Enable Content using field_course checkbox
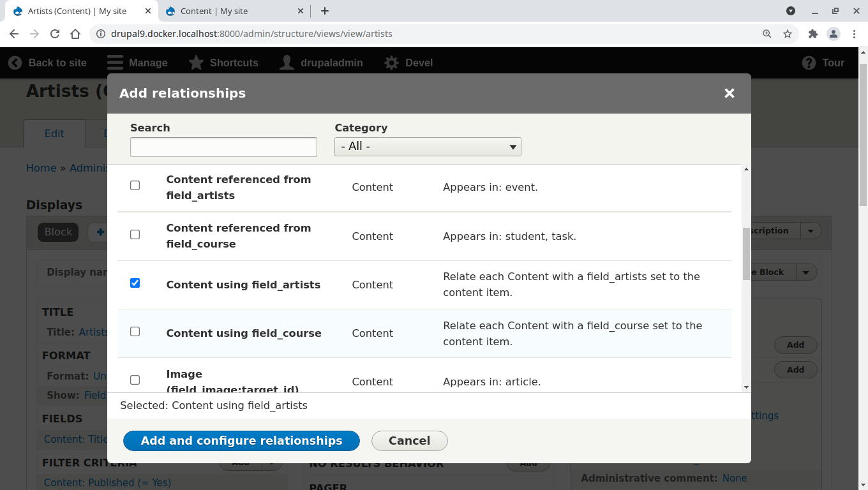 tap(135, 332)
